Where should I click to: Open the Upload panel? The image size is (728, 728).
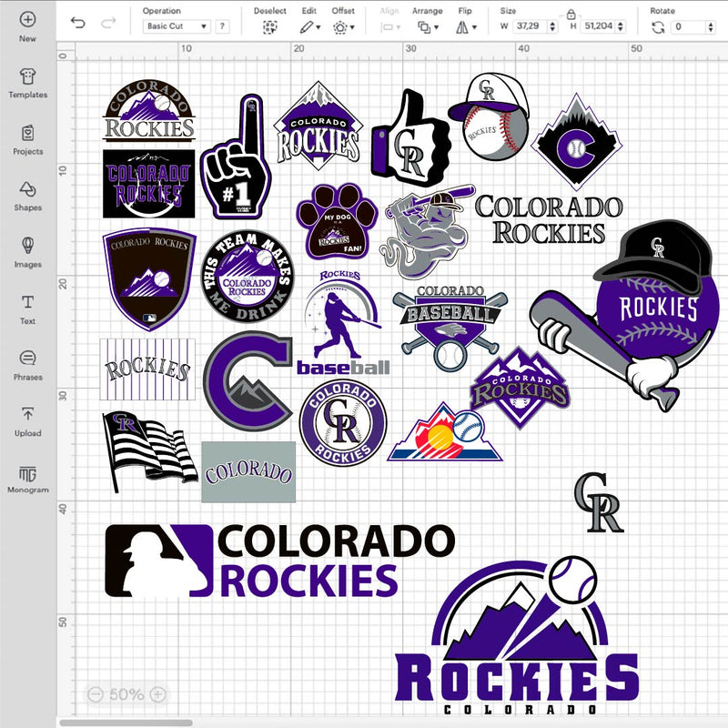[27, 420]
